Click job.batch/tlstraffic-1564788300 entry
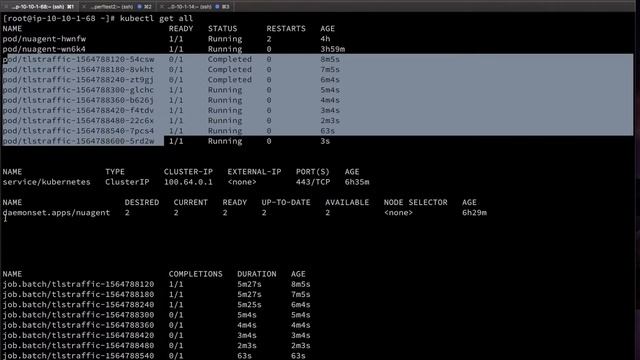Screen dimensions: 640x360 78,314
